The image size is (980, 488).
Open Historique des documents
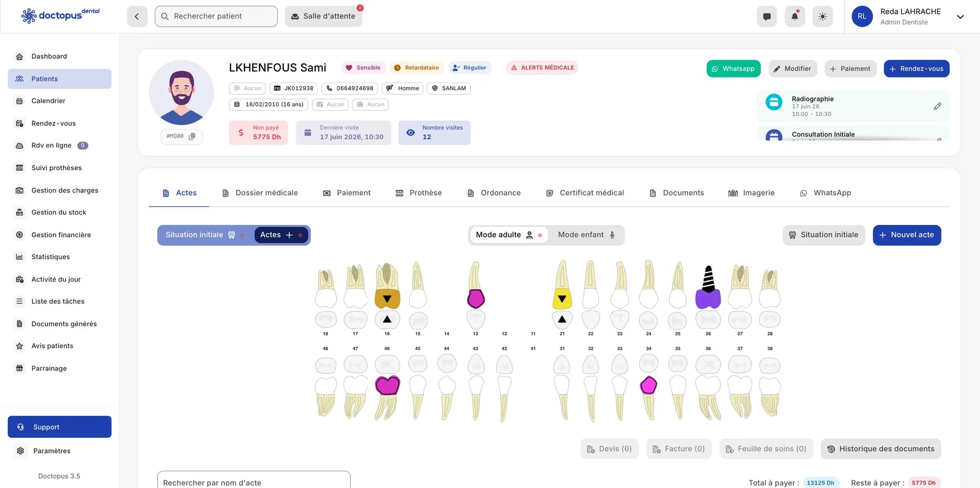click(x=881, y=449)
